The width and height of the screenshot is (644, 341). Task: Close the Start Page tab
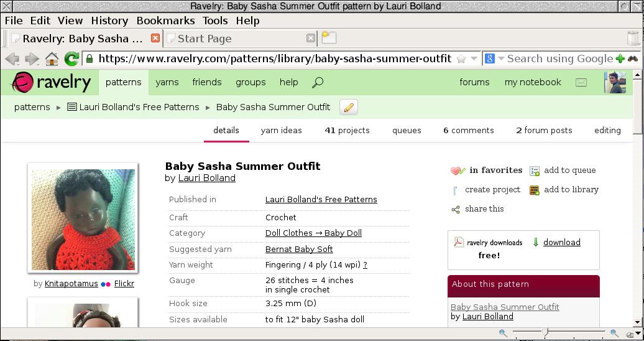pyautogui.click(x=310, y=38)
